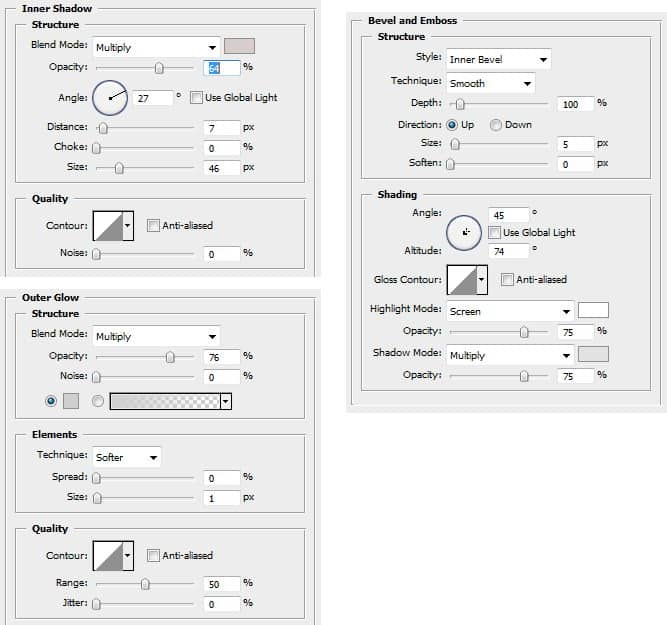The width and height of the screenshot is (667, 625).
Task: Open Highlight Mode dropdown showing Screen
Action: (510, 311)
